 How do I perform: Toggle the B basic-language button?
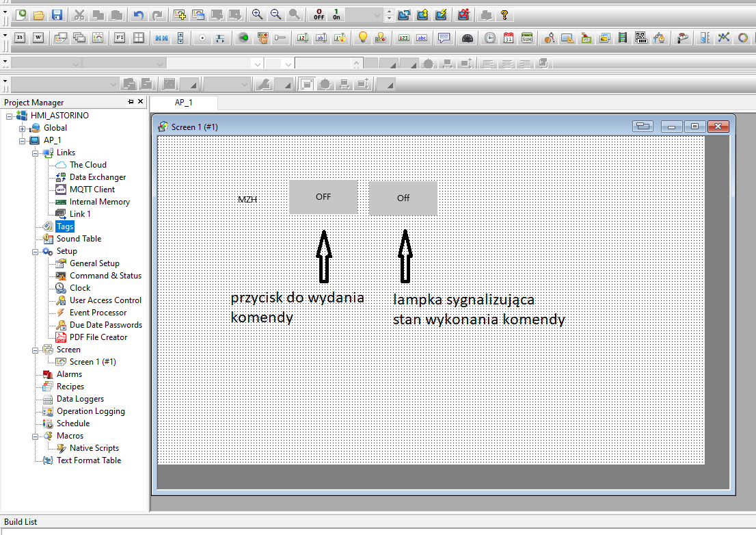tap(20, 38)
